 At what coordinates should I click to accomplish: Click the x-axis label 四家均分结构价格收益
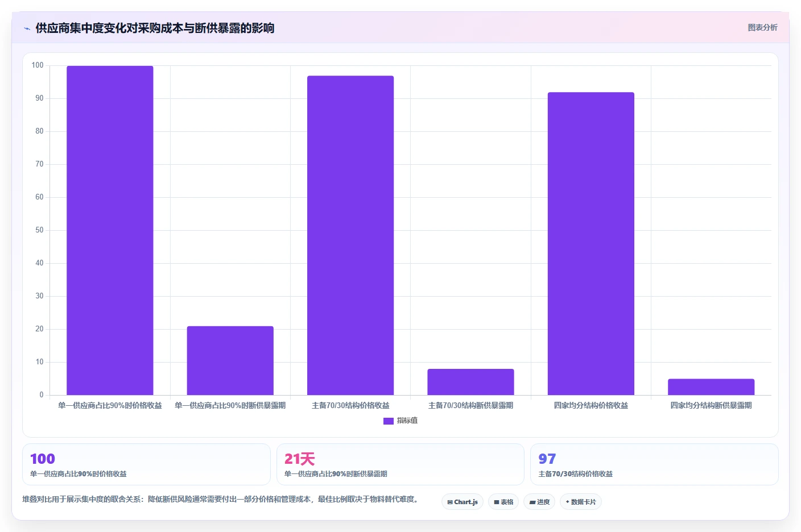[591, 405]
